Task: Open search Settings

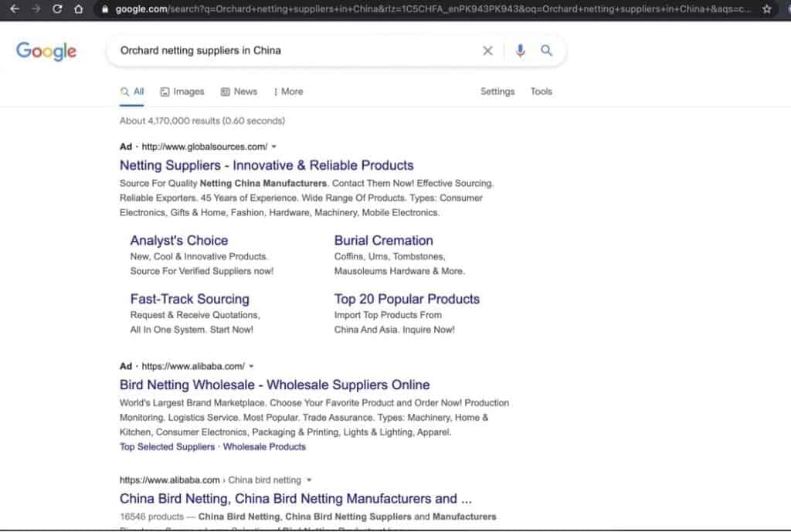Action: [497, 92]
